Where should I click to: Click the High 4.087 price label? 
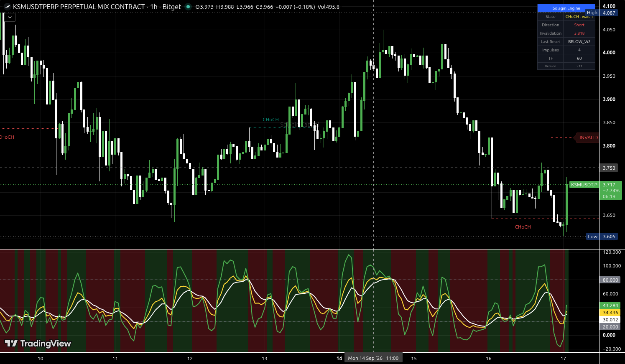pos(601,13)
